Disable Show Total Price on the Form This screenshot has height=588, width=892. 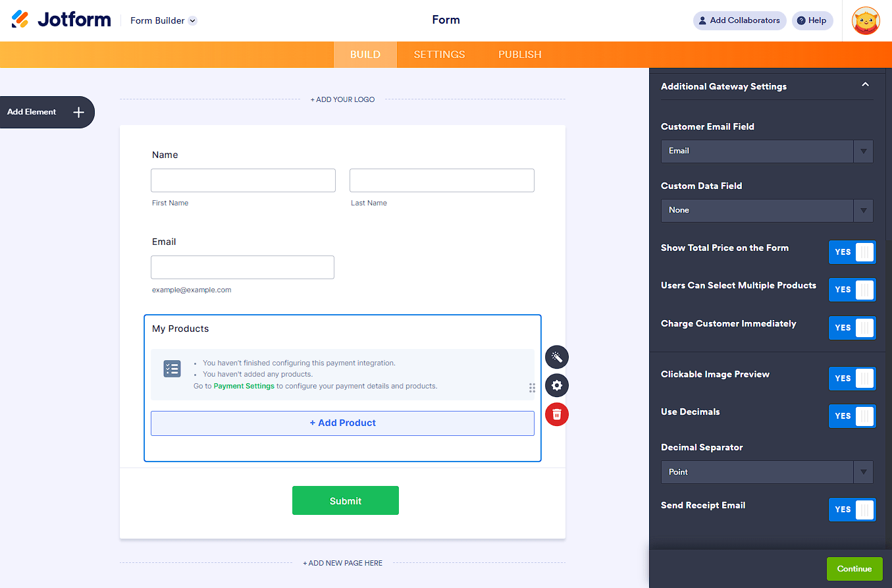click(x=852, y=252)
